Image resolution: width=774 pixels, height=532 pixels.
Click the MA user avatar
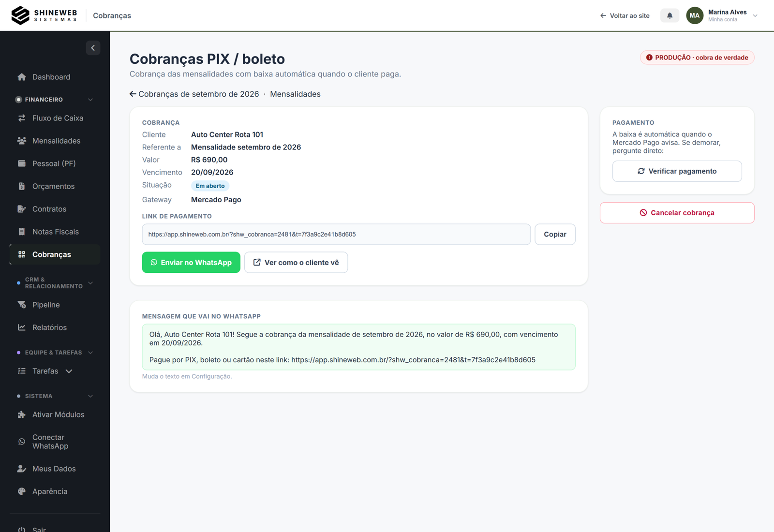(x=695, y=15)
